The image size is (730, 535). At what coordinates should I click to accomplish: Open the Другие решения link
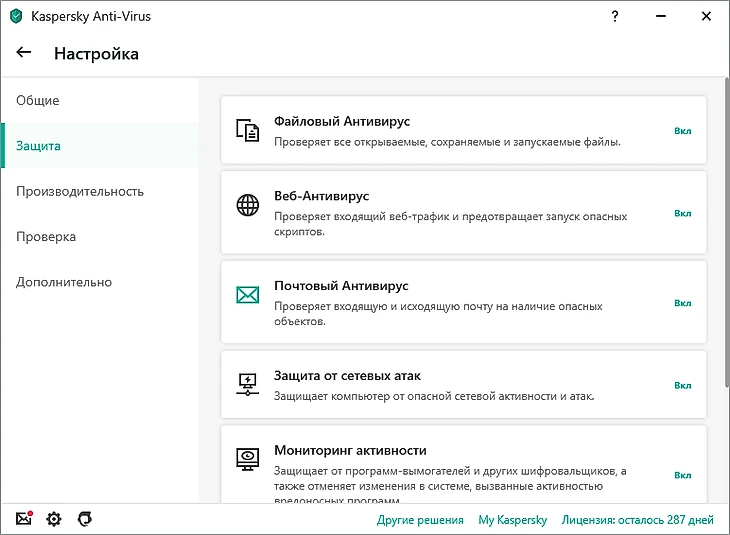point(420,520)
